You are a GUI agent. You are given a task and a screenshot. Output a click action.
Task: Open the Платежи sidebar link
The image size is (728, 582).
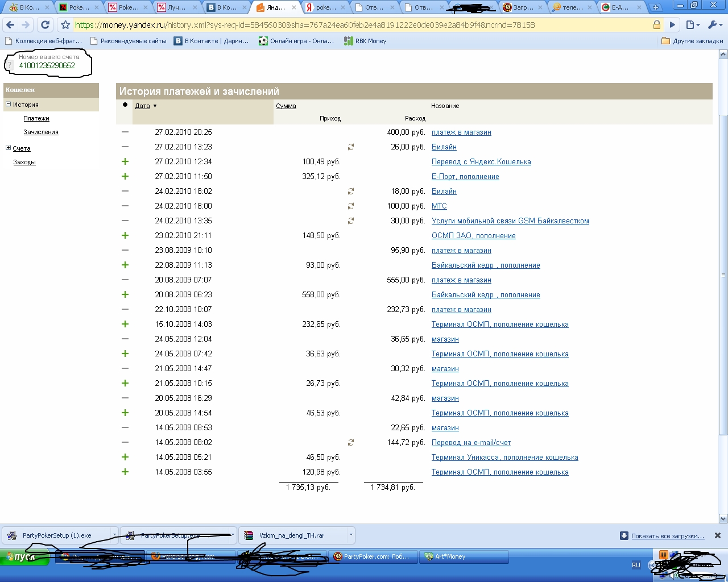36,118
